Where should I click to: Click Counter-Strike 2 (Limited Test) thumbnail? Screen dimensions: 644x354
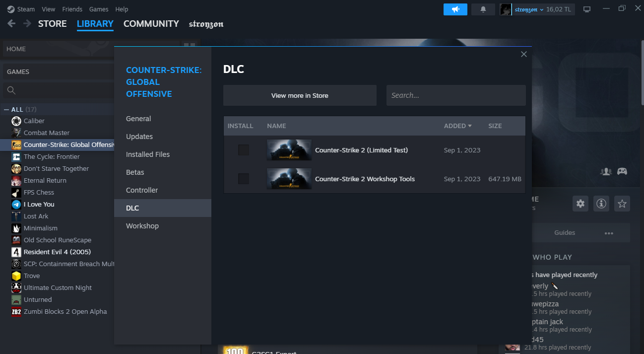[x=289, y=150]
